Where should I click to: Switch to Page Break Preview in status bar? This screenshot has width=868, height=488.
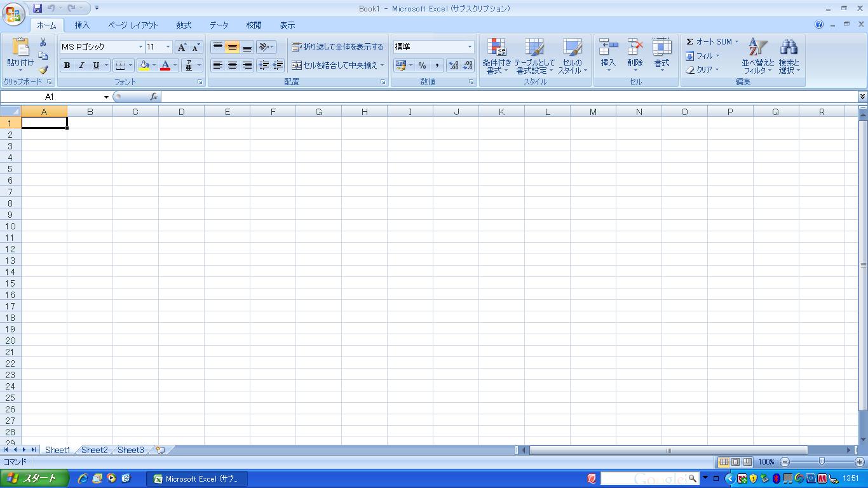click(x=748, y=462)
